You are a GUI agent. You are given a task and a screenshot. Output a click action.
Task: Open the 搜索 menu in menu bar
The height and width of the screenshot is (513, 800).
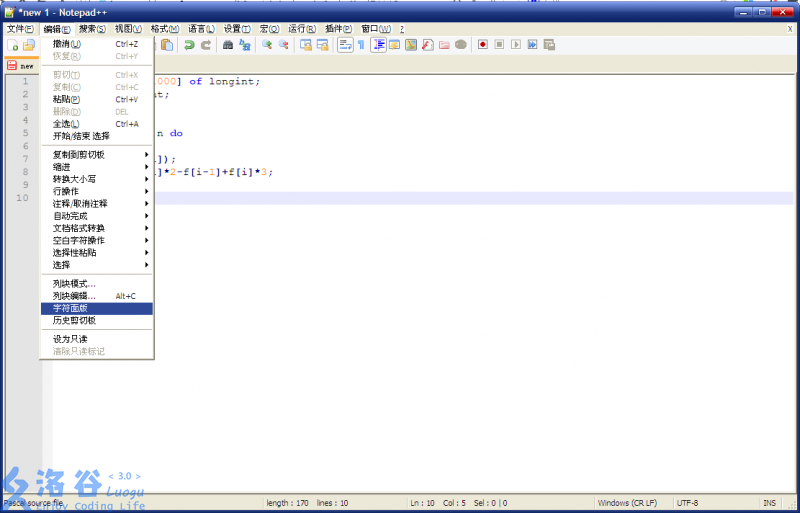coord(92,29)
